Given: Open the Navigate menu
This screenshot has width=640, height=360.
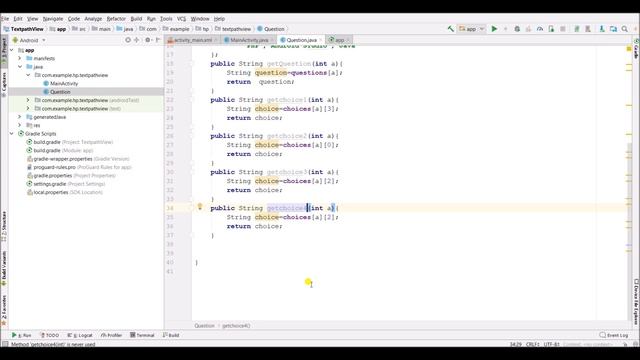Looking at the screenshot, I should pos(53,19).
